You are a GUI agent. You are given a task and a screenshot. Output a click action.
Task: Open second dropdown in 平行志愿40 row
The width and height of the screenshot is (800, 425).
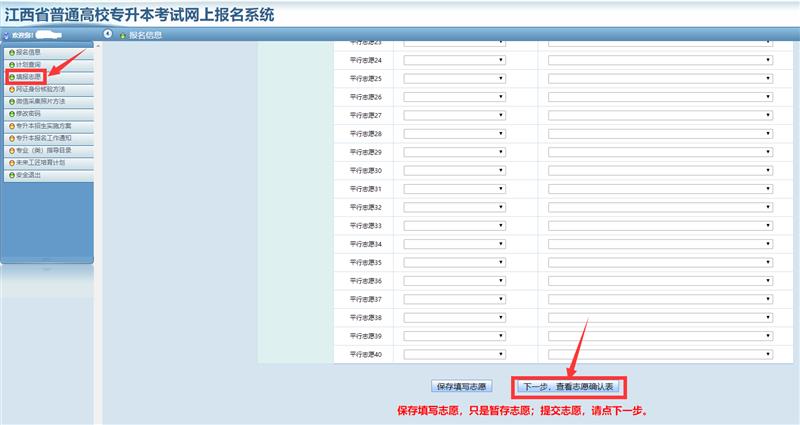coord(661,354)
